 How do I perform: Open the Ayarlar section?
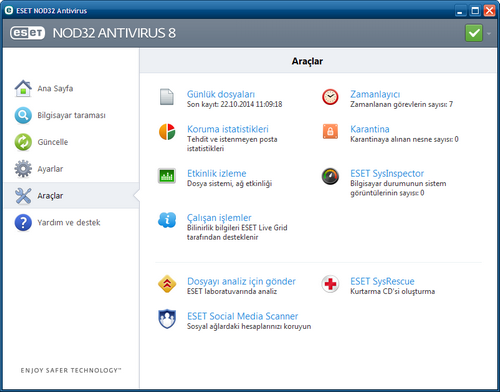pos(50,169)
